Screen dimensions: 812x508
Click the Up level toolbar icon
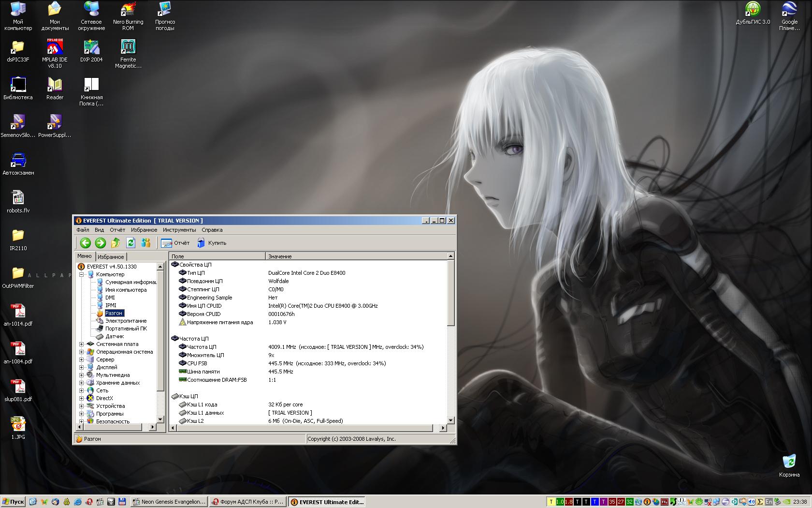pos(116,243)
